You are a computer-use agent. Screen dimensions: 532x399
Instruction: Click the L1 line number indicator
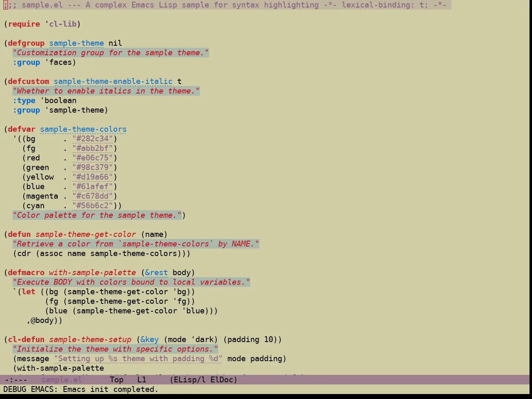pos(142,379)
